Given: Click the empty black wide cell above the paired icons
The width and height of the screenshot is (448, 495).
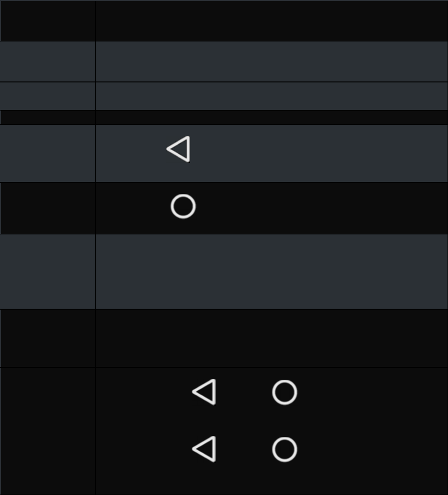Looking at the screenshot, I should pos(272,338).
